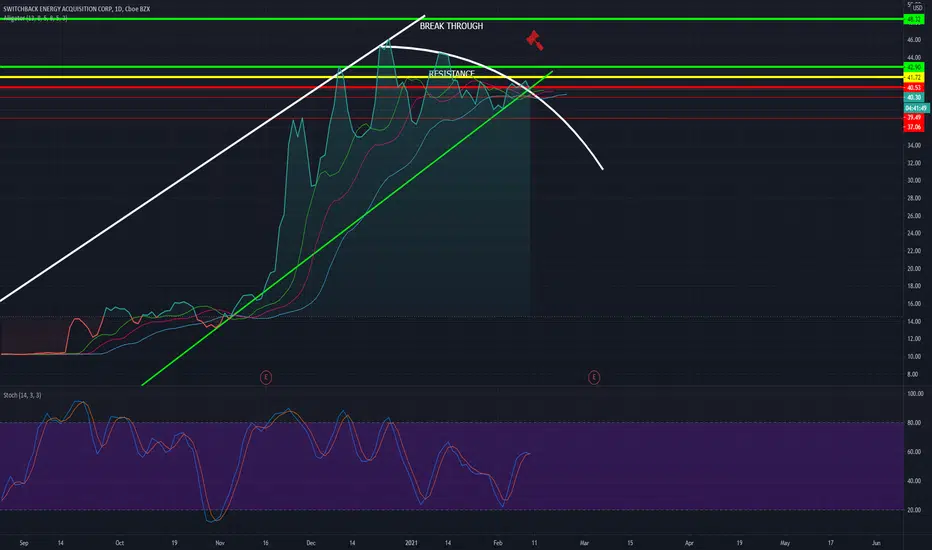Open the earnings marker near March
The image size is (932, 550).
click(594, 377)
